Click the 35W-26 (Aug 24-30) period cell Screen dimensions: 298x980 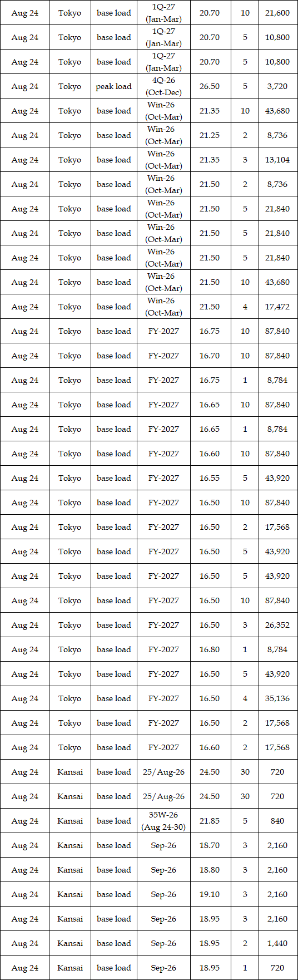(x=163, y=821)
